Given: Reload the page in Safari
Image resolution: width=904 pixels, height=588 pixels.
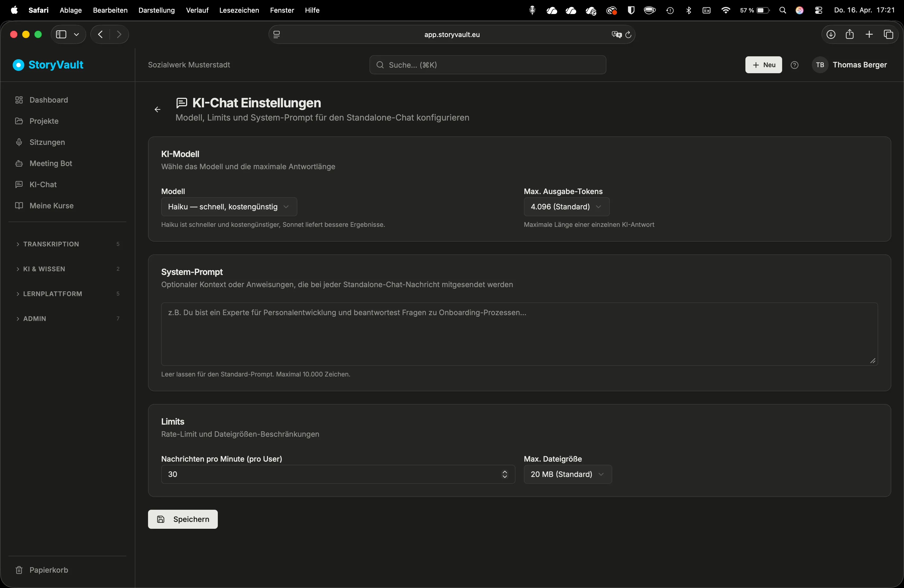Looking at the screenshot, I should point(628,35).
